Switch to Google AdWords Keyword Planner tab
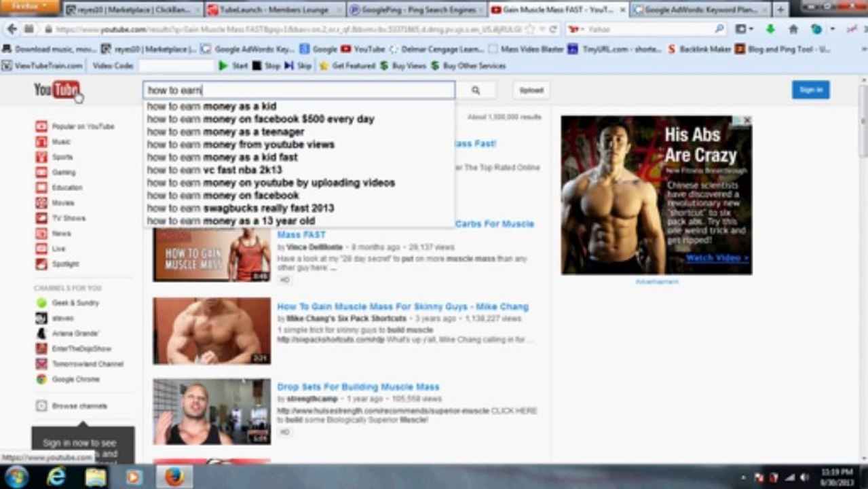 pyautogui.click(x=700, y=10)
